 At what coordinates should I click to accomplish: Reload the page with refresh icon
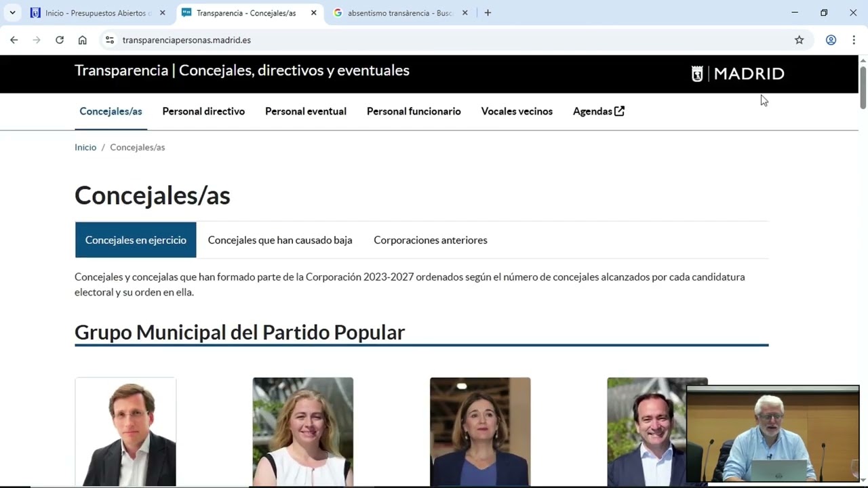(60, 40)
